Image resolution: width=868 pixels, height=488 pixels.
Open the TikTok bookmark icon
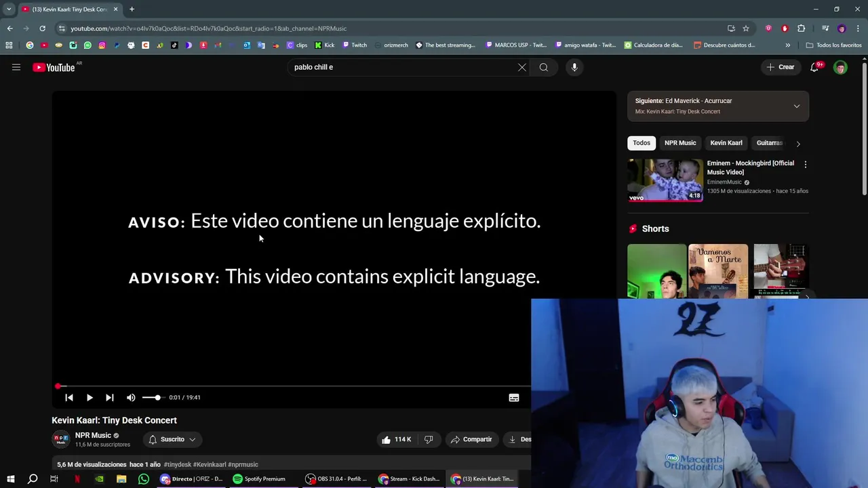click(174, 45)
